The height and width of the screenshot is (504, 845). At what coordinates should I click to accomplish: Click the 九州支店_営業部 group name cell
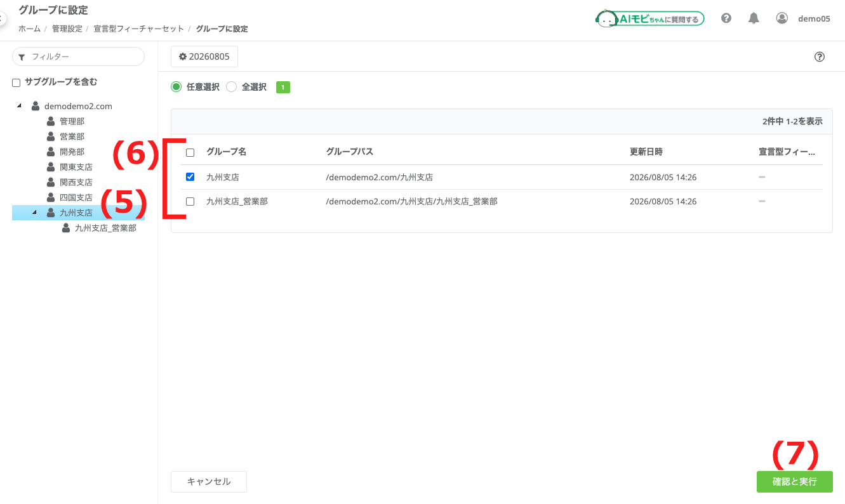pos(237,201)
